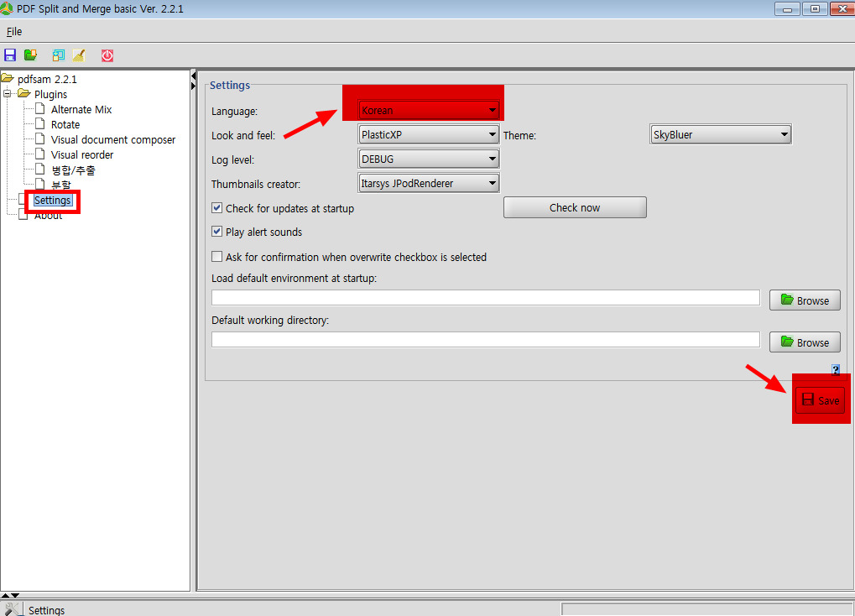855x616 pixels.
Task: Click the third toolbar icon with overlapping windows
Action: (58, 55)
